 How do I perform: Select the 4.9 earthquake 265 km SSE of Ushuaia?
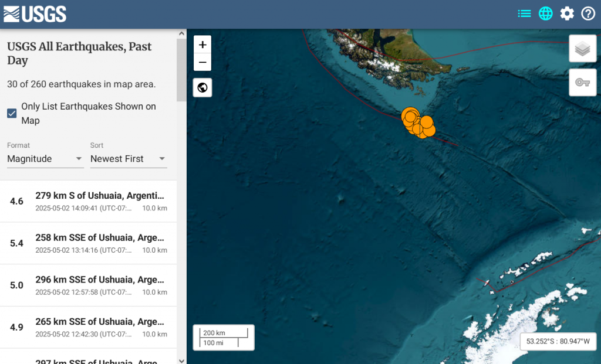coord(88,328)
